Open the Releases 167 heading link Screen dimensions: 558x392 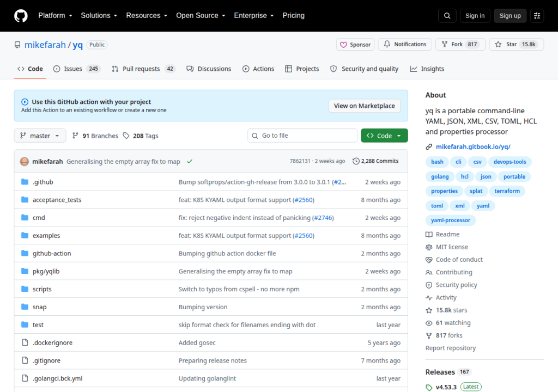tap(448, 372)
